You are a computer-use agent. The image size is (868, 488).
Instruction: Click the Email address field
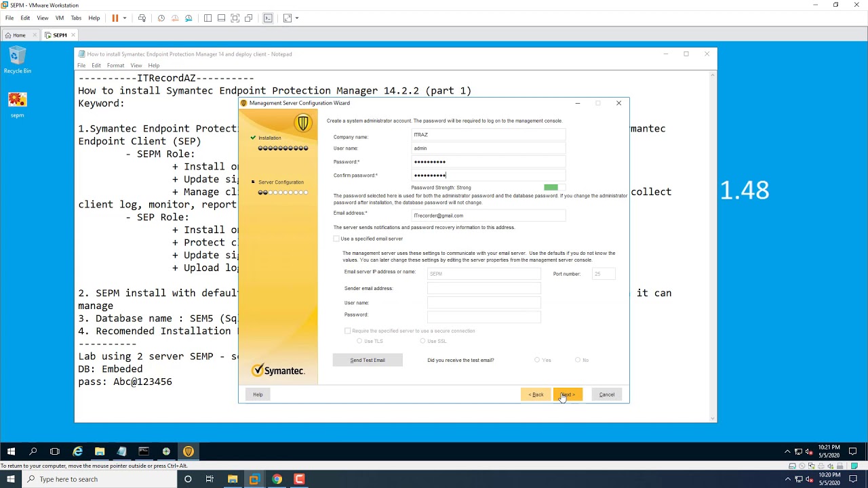(x=488, y=216)
